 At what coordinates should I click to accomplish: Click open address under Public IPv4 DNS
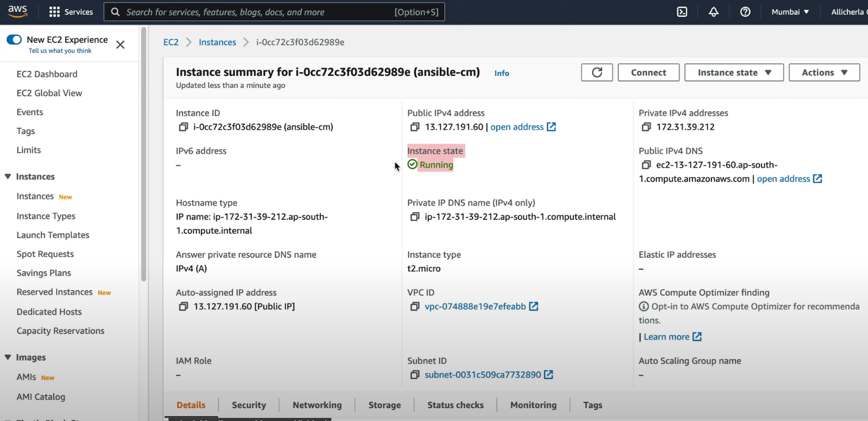coord(784,179)
